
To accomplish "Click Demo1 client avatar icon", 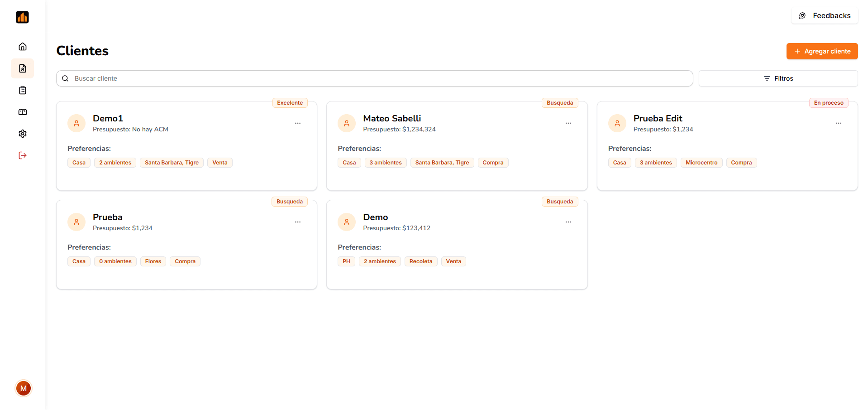I will [x=76, y=123].
